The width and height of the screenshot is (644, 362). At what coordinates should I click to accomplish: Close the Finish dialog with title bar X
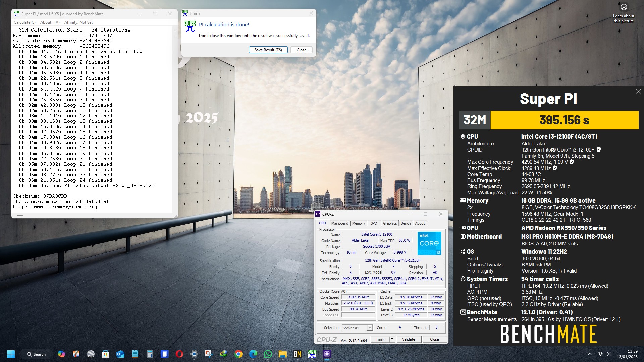coord(311,13)
